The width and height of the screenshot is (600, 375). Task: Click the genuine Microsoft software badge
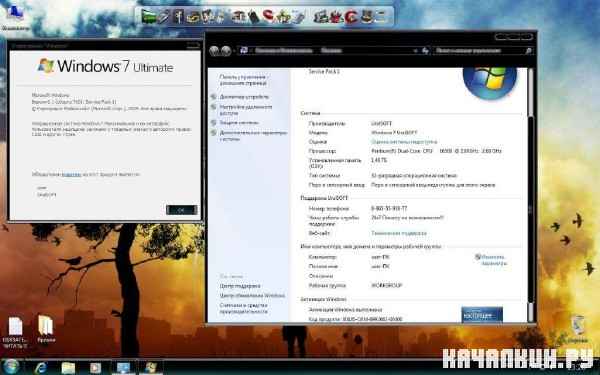482,315
